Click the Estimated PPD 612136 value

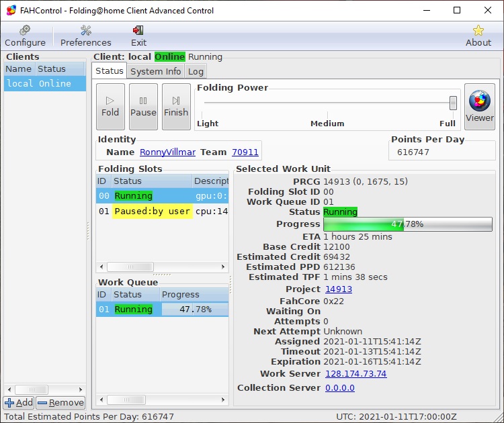339,267
